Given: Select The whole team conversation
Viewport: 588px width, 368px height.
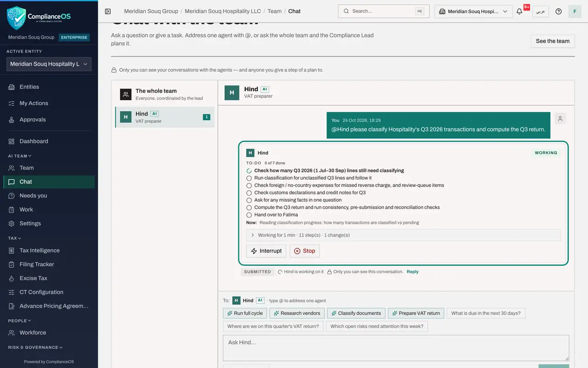Looking at the screenshot, I should pos(165,94).
